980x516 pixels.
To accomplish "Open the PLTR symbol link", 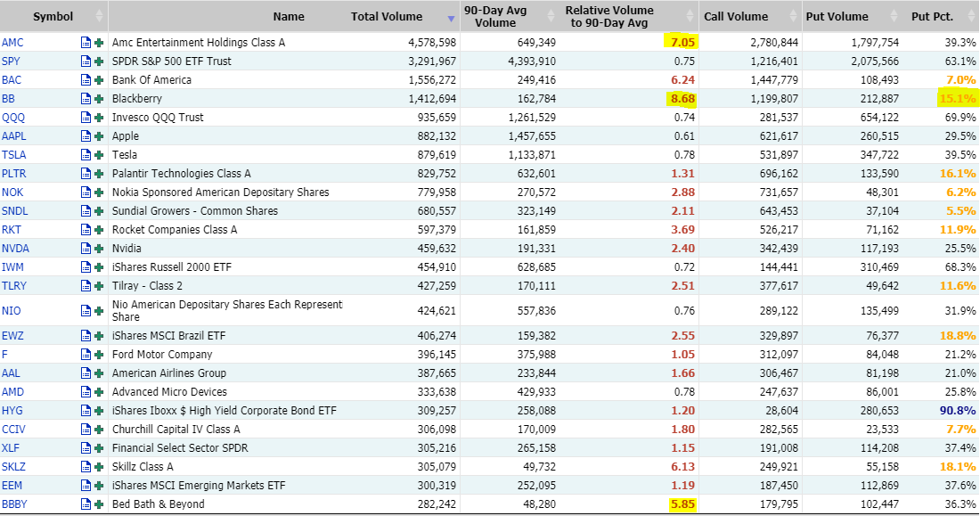I will pos(13,174).
